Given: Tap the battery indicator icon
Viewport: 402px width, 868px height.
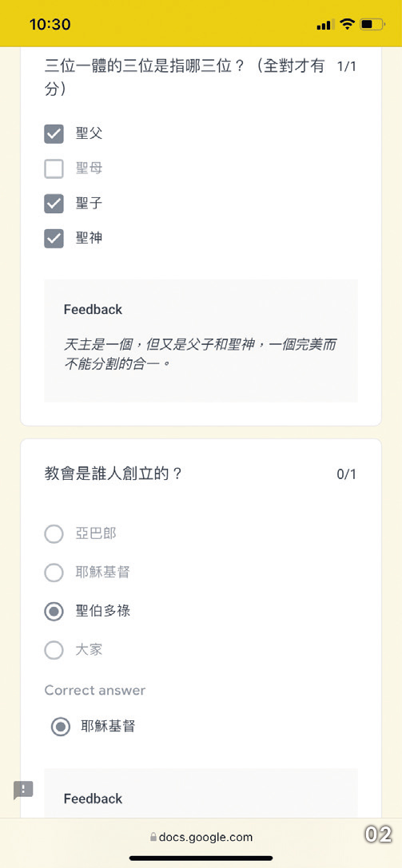Looking at the screenshot, I should click(372, 25).
